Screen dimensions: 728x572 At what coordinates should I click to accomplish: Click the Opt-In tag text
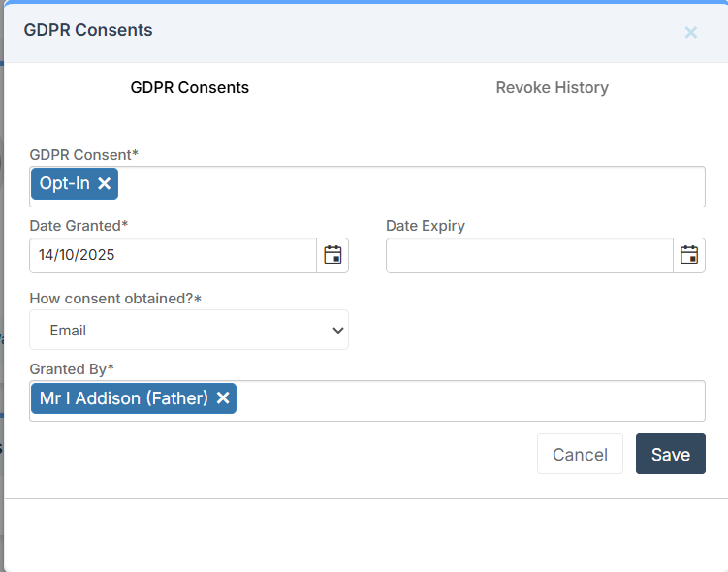tap(64, 183)
